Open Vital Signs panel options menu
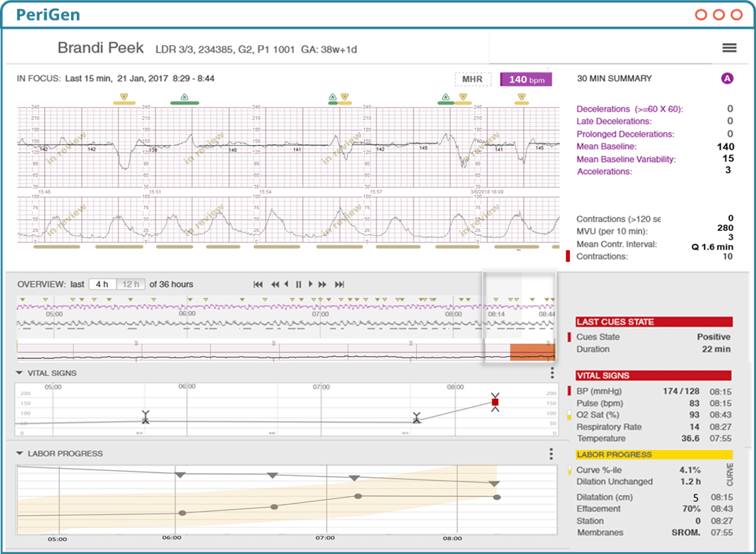This screenshot has height=554, width=756. [x=552, y=373]
